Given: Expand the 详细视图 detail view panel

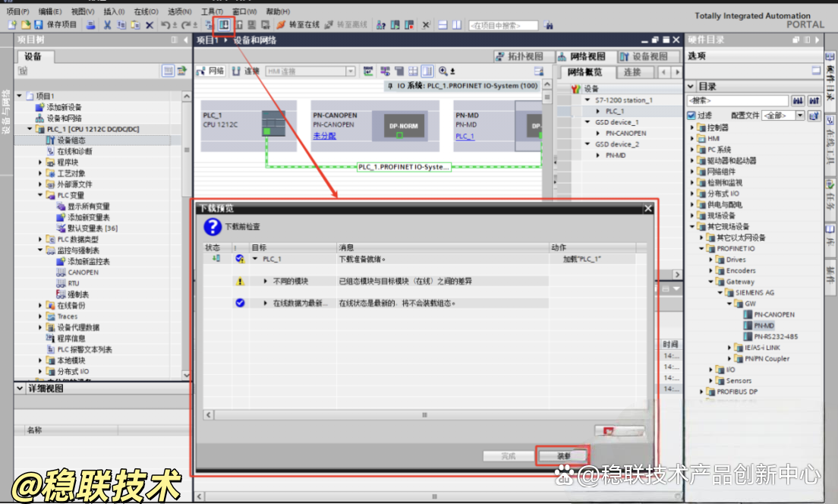Looking at the screenshot, I should pos(20,389).
